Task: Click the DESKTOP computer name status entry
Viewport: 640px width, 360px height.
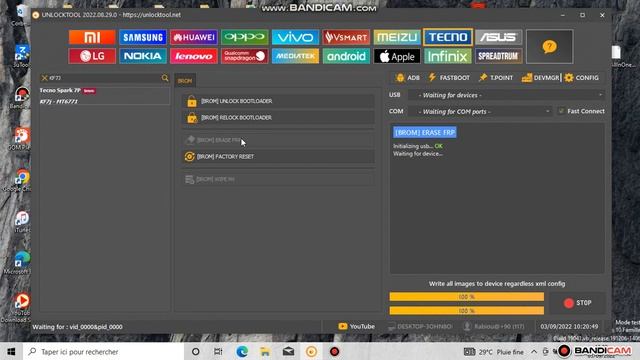Action: pos(420,327)
